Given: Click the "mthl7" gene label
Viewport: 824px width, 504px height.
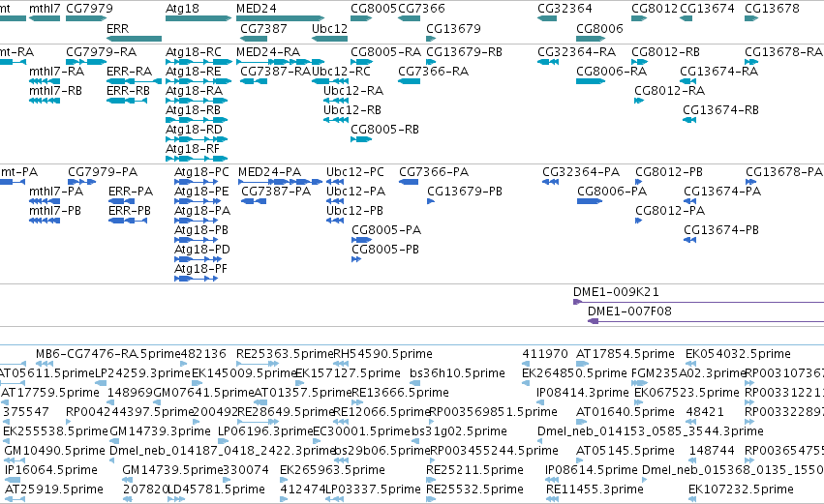Looking at the screenshot, I should click(x=45, y=9).
